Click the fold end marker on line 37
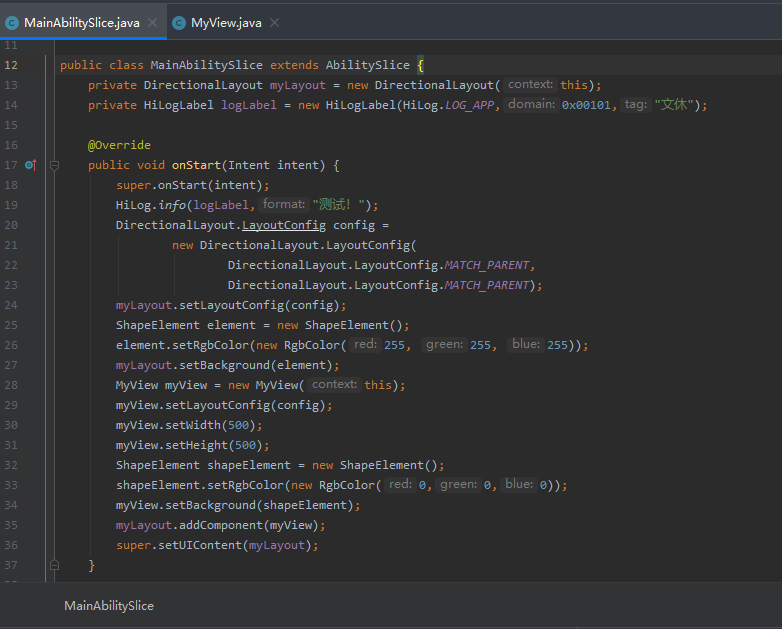782x629 pixels. [x=55, y=565]
